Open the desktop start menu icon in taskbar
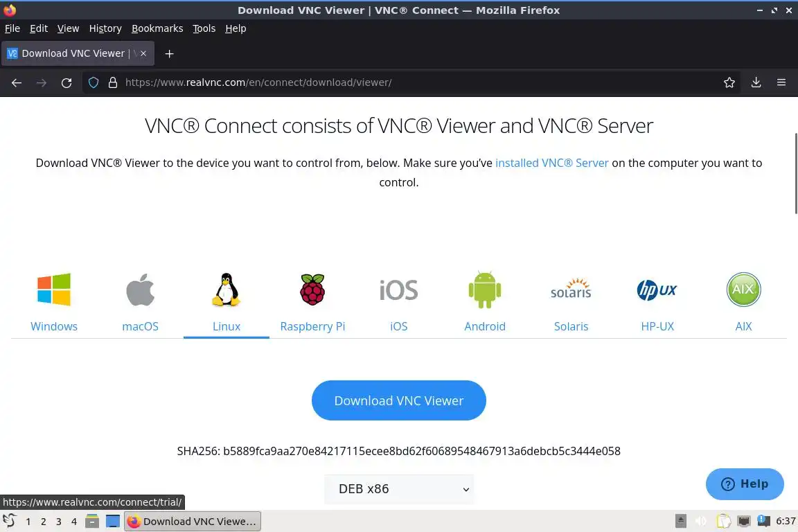This screenshot has width=798, height=532. pos(10,521)
